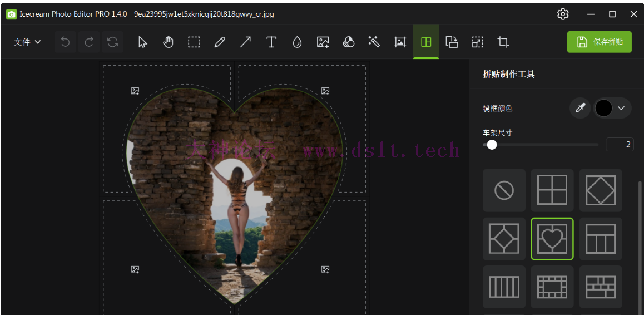644x315 pixels.
Task: Choose the dashed rectangle selection tool
Action: coord(194,42)
